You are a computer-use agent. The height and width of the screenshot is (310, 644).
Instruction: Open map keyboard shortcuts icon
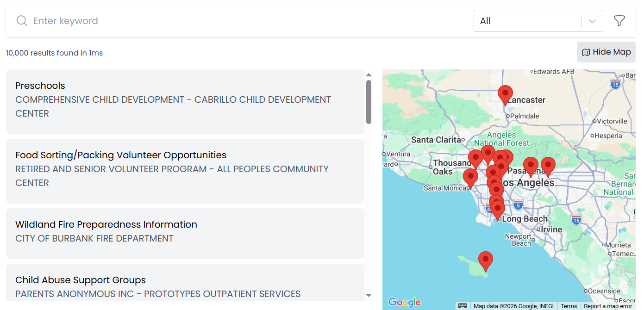coord(462,306)
